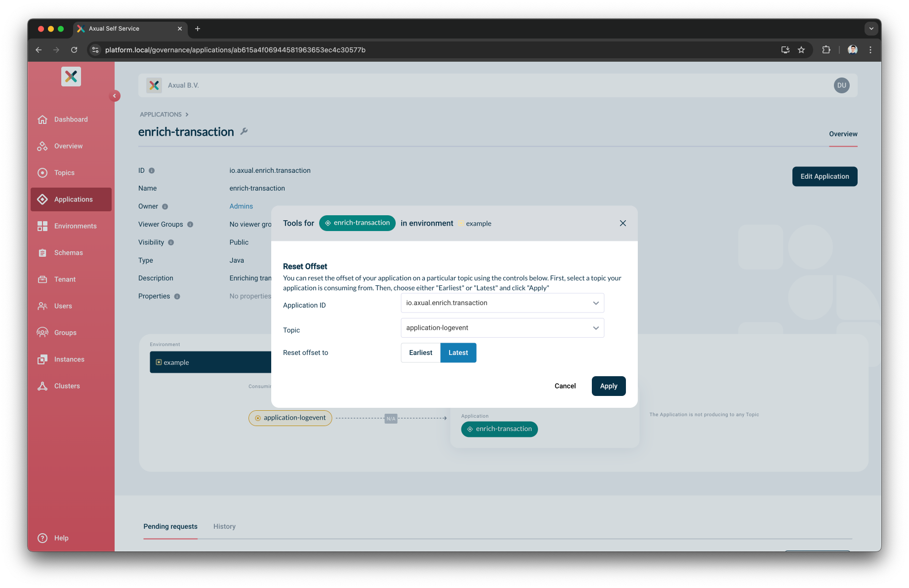Show info tooltip next to ID
Image resolution: width=909 pixels, height=588 pixels.
click(x=152, y=171)
